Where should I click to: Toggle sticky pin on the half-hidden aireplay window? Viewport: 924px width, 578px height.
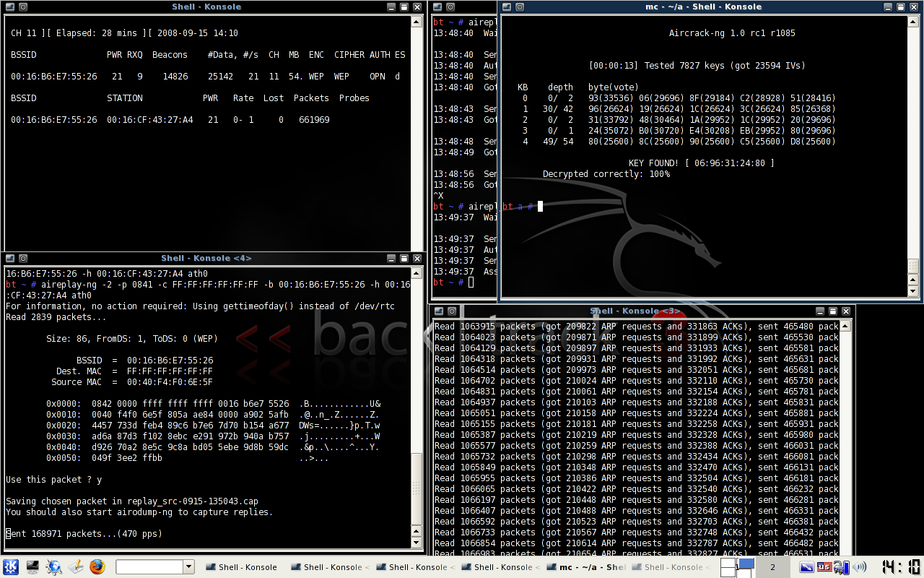(451, 7)
